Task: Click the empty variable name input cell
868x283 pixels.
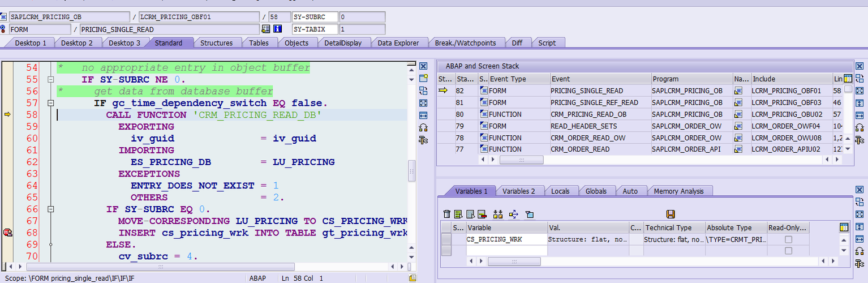Action: pos(506,250)
